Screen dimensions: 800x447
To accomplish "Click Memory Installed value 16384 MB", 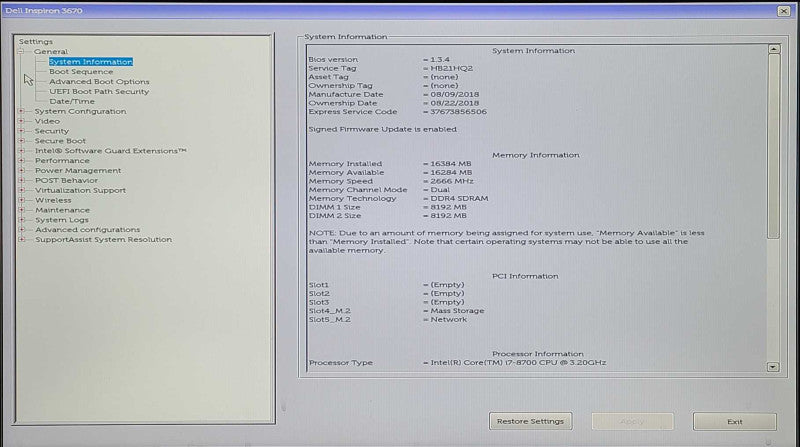I will [x=451, y=164].
